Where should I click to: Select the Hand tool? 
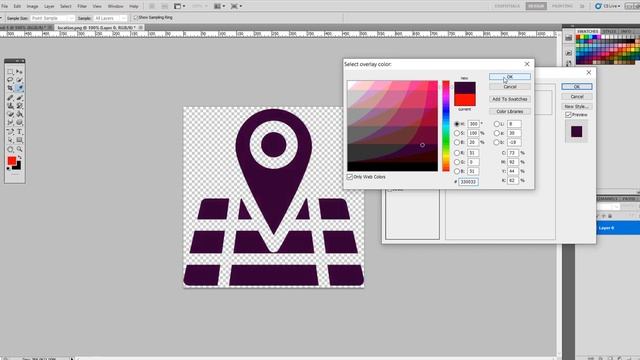[x=10, y=149]
